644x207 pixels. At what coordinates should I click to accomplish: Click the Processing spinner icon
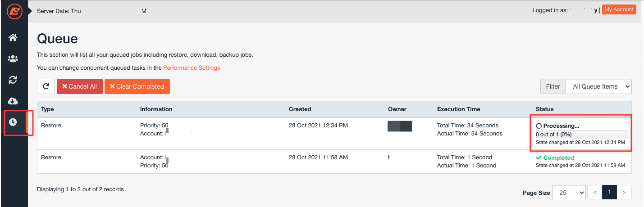click(539, 126)
